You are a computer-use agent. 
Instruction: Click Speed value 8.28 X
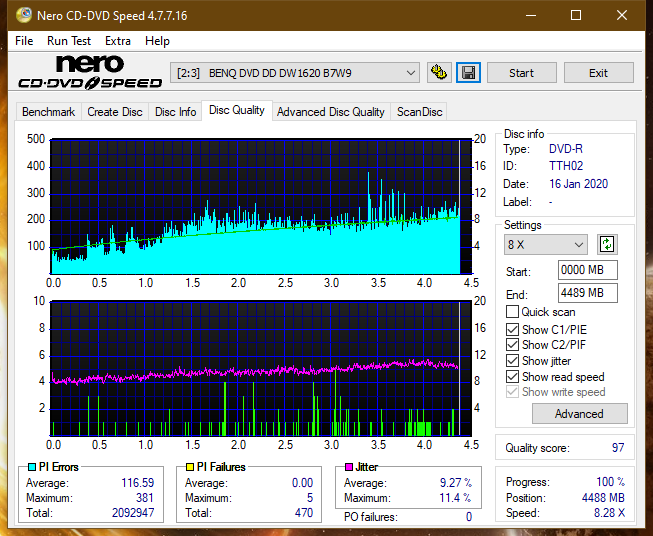pos(609,513)
